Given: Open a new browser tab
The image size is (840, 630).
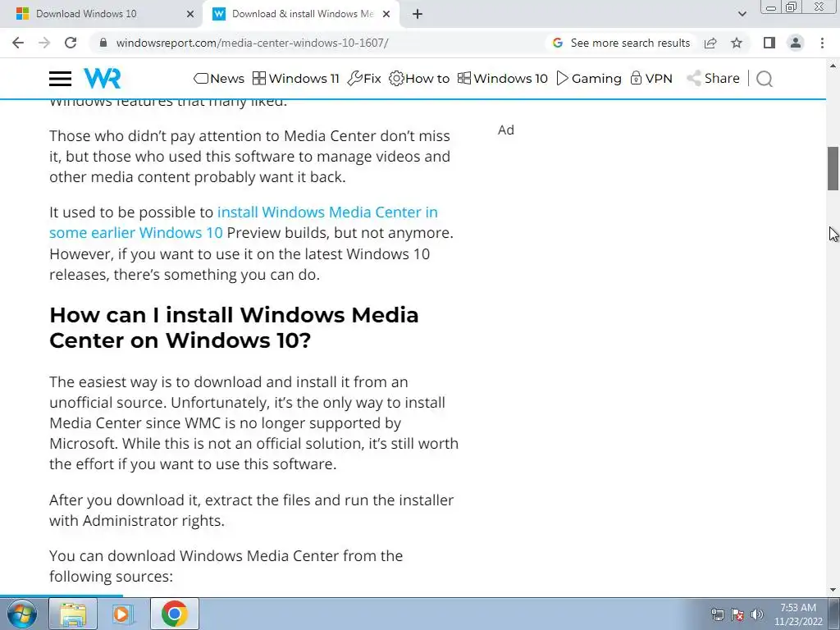Looking at the screenshot, I should point(418,14).
